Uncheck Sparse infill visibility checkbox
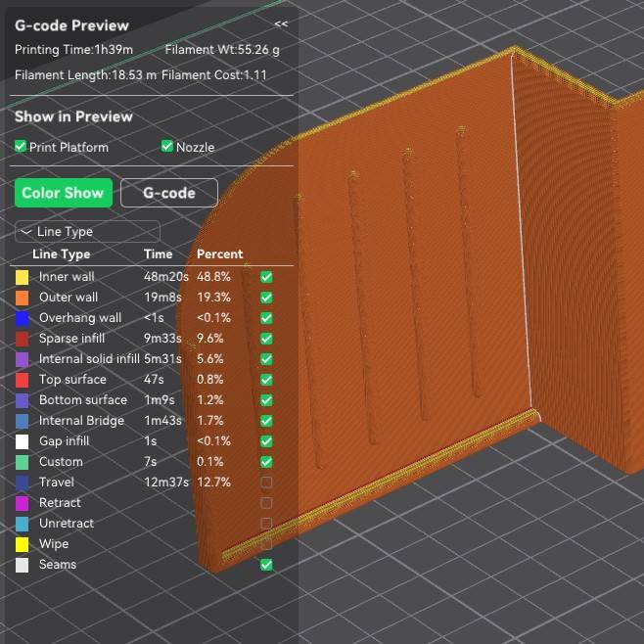The height and width of the screenshot is (644, 644). tap(266, 339)
